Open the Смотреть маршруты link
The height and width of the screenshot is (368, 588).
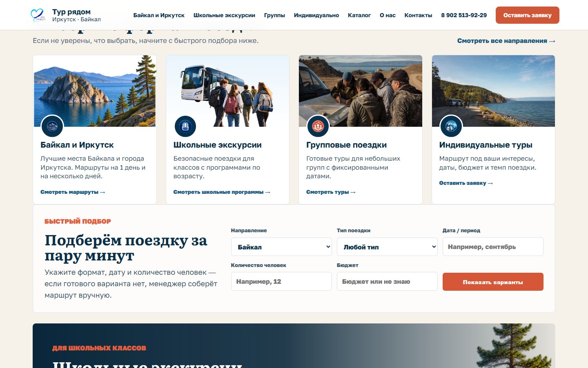[x=73, y=192]
